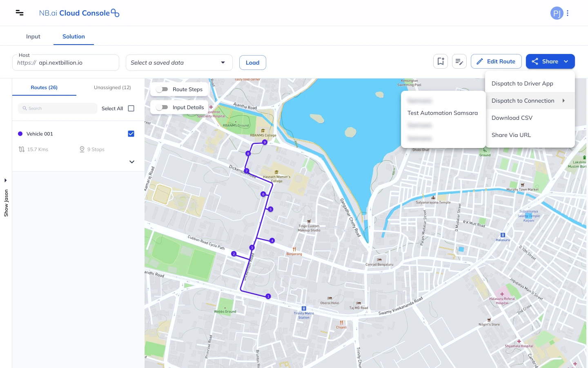The height and width of the screenshot is (368, 588).
Task: Open the Unassigned (12) tab
Action: pyautogui.click(x=112, y=88)
